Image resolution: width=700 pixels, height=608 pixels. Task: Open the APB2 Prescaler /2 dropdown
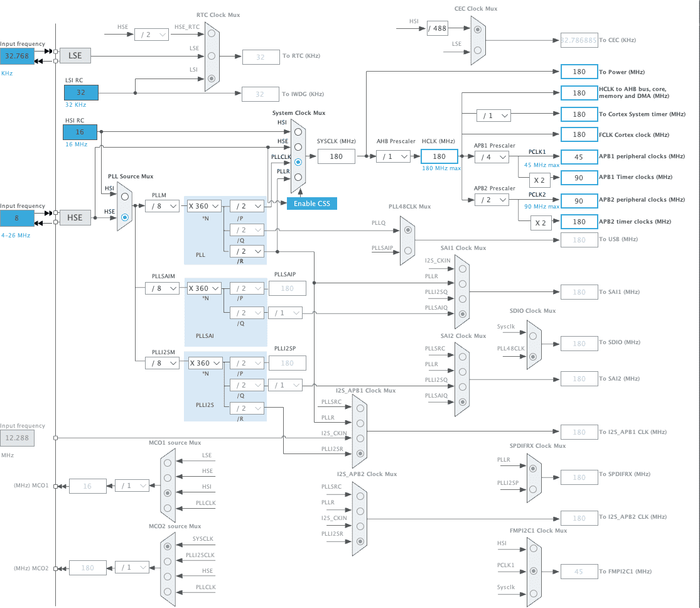492,200
